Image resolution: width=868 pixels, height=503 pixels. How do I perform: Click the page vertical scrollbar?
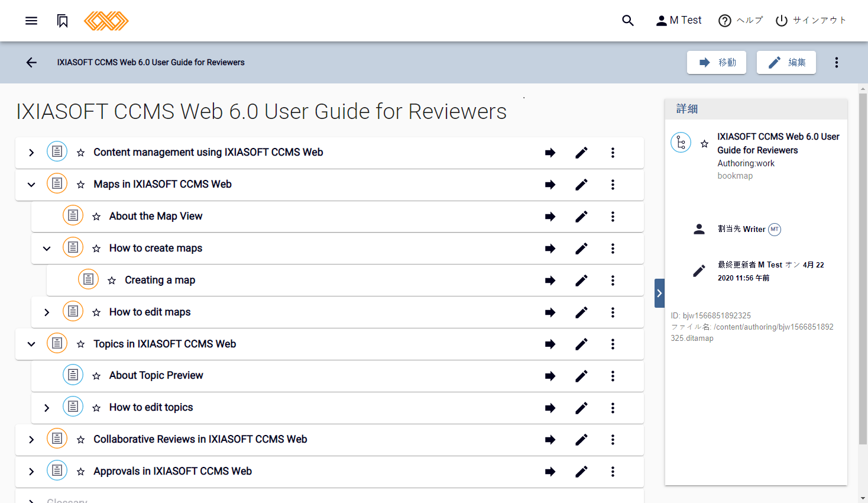pyautogui.click(x=863, y=269)
